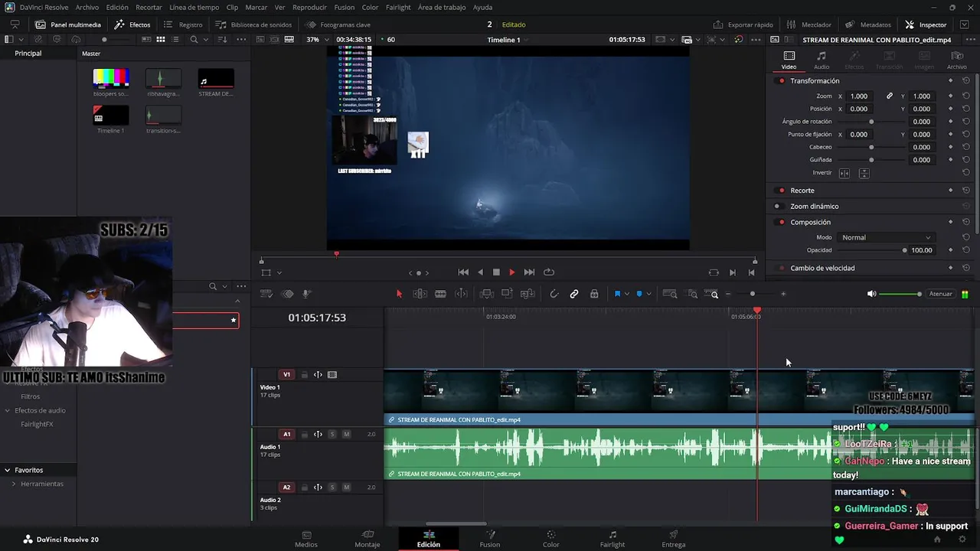Jump to last frame transport button

(529, 272)
